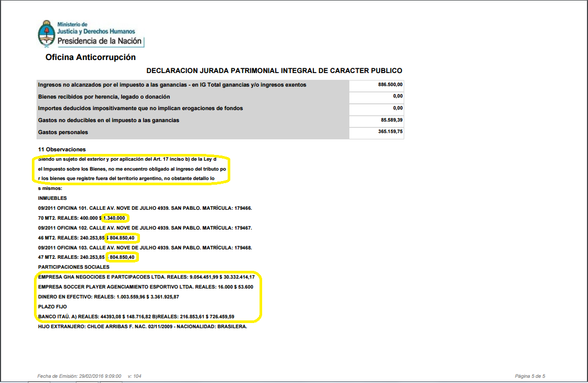This screenshot has height=383, width=588.
Task: Select the 85.589,39 non-deductible expenses value
Action: tap(392, 120)
